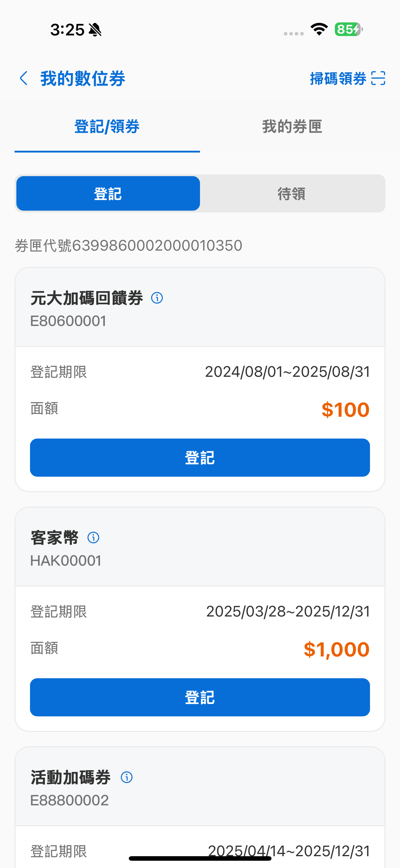Viewport: 400px width, 868px height.
Task: Open info icon next to 客家幣
Action: [x=93, y=538]
